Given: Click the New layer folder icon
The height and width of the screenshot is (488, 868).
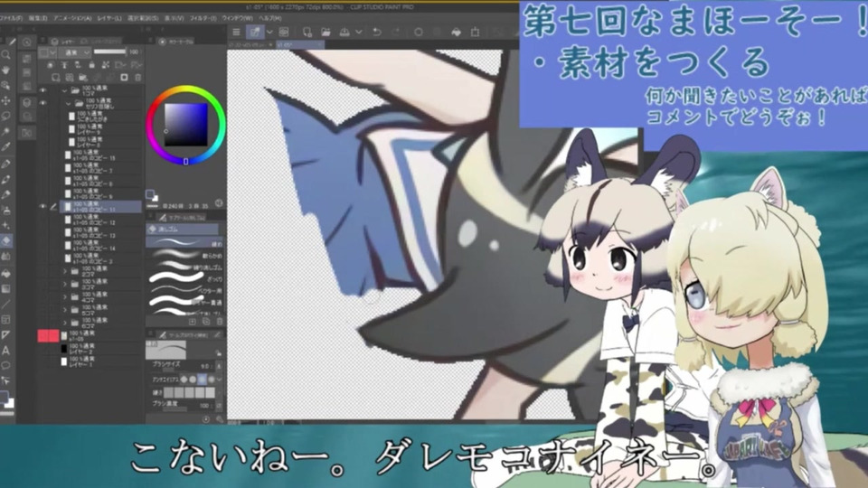Looking at the screenshot, I should 83,78.
